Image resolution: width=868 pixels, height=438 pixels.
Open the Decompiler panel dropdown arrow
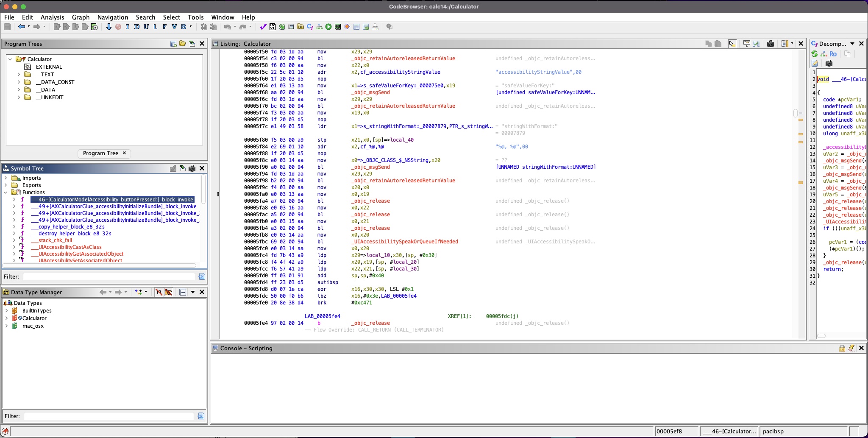(x=852, y=44)
